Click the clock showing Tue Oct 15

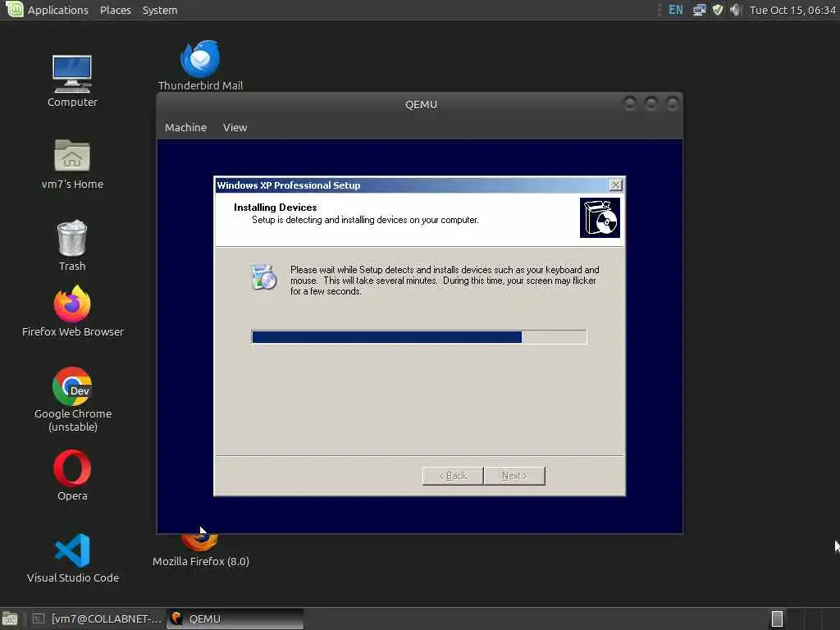point(792,10)
